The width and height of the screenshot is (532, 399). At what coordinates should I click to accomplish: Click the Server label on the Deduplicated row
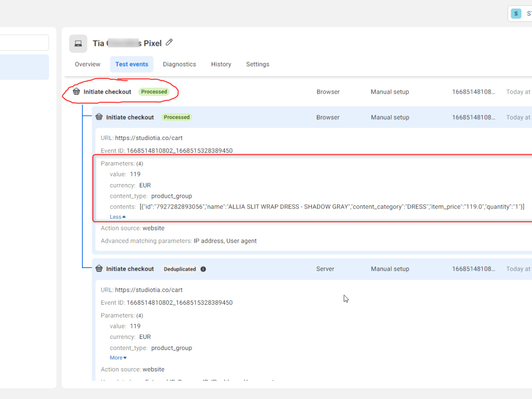point(325,269)
